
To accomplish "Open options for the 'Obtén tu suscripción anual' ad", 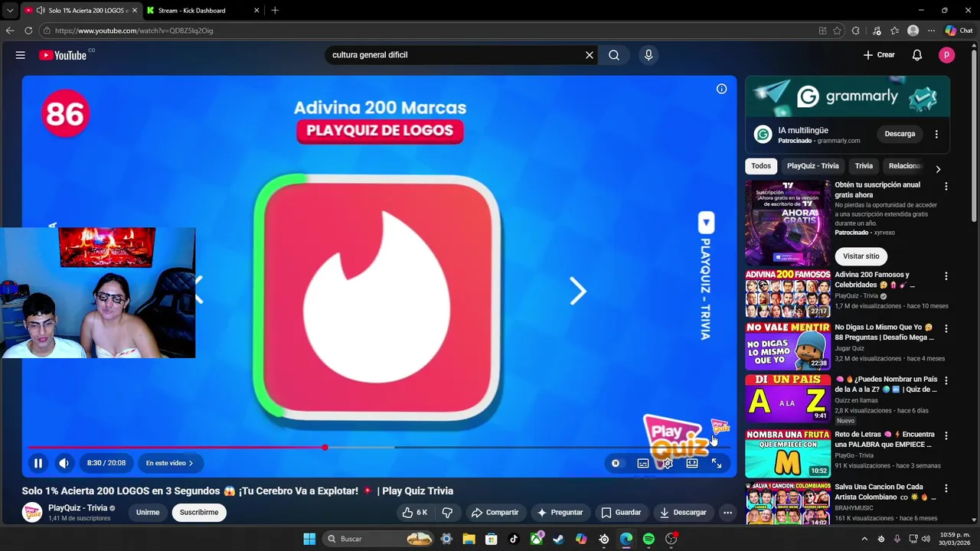I will [946, 187].
